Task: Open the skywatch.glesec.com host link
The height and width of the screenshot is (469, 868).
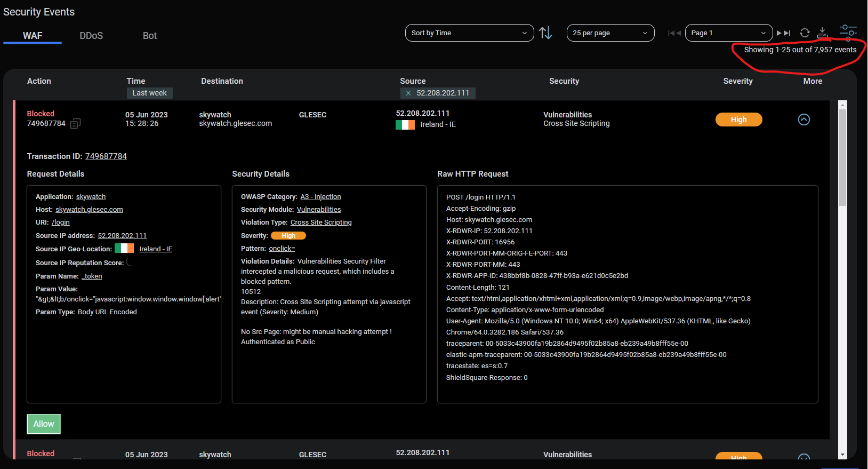Action: coord(89,210)
